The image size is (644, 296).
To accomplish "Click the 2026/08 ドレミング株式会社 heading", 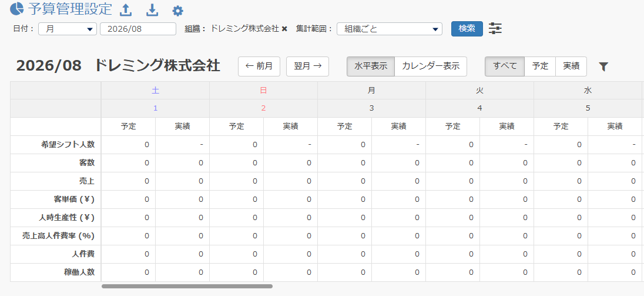I will [118, 66].
